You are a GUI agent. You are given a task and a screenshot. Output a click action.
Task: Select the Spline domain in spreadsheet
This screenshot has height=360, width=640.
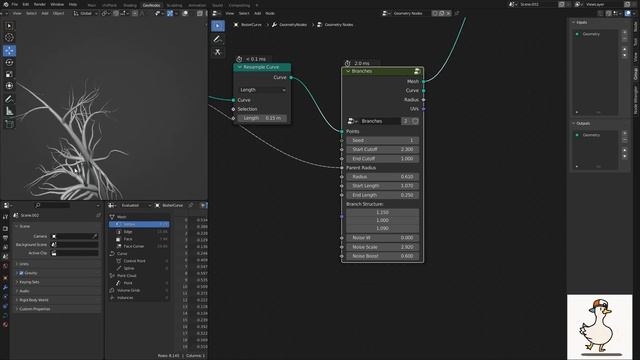point(139,269)
